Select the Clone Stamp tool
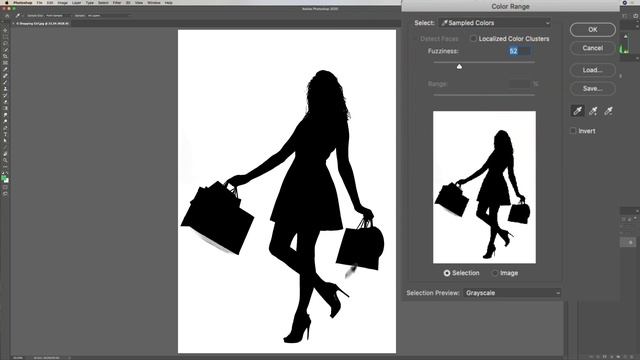 (5, 89)
